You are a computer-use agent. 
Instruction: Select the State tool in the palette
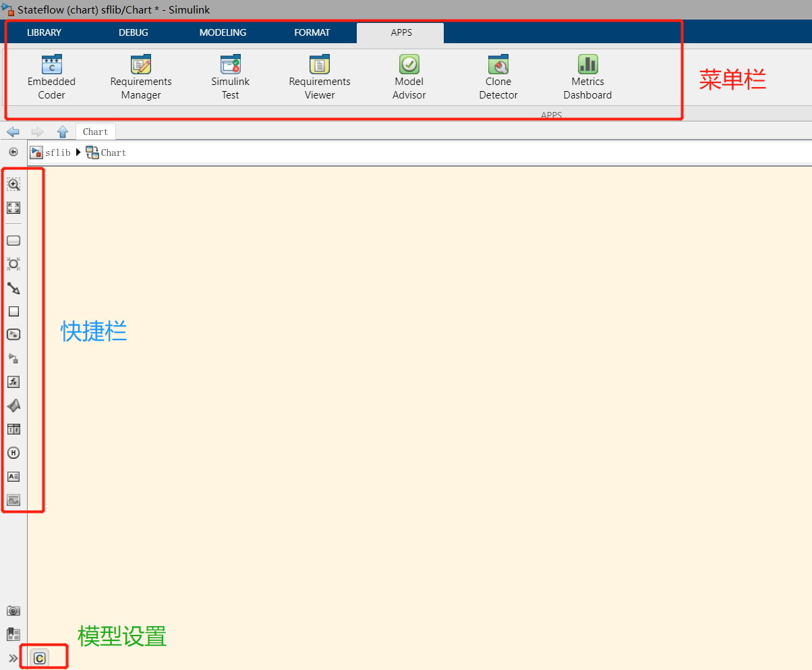[13, 241]
